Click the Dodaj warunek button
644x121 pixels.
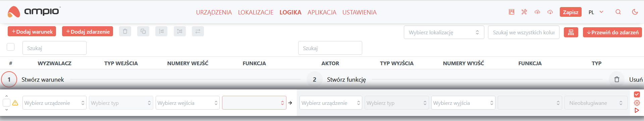click(x=32, y=32)
